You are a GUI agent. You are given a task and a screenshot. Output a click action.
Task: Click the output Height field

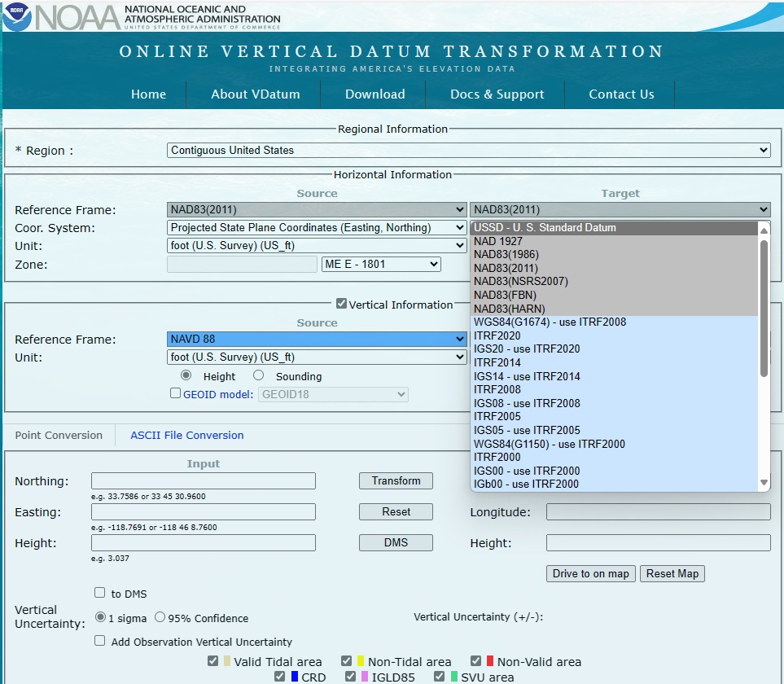pyautogui.click(x=658, y=542)
